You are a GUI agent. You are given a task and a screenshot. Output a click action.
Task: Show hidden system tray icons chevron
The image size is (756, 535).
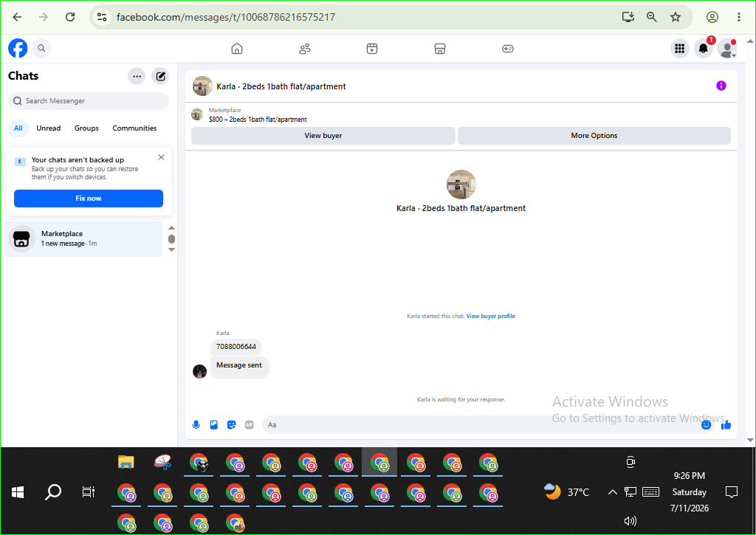tap(612, 492)
